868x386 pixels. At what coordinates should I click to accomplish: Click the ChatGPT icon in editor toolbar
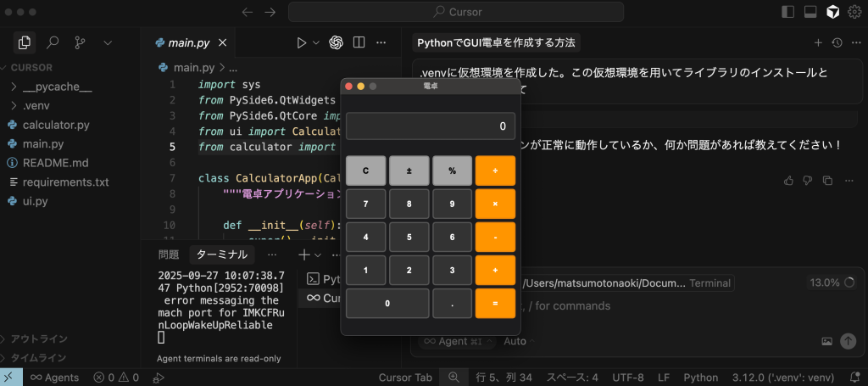click(336, 42)
